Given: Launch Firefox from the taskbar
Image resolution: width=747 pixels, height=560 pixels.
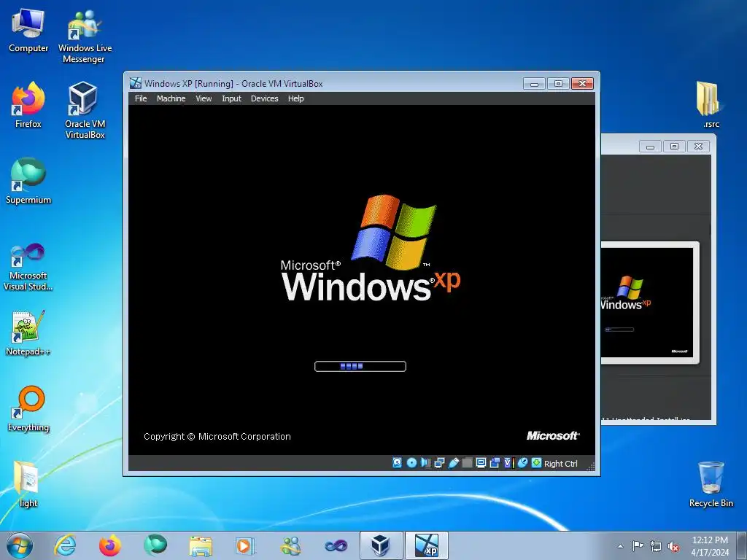Looking at the screenshot, I should point(110,545).
